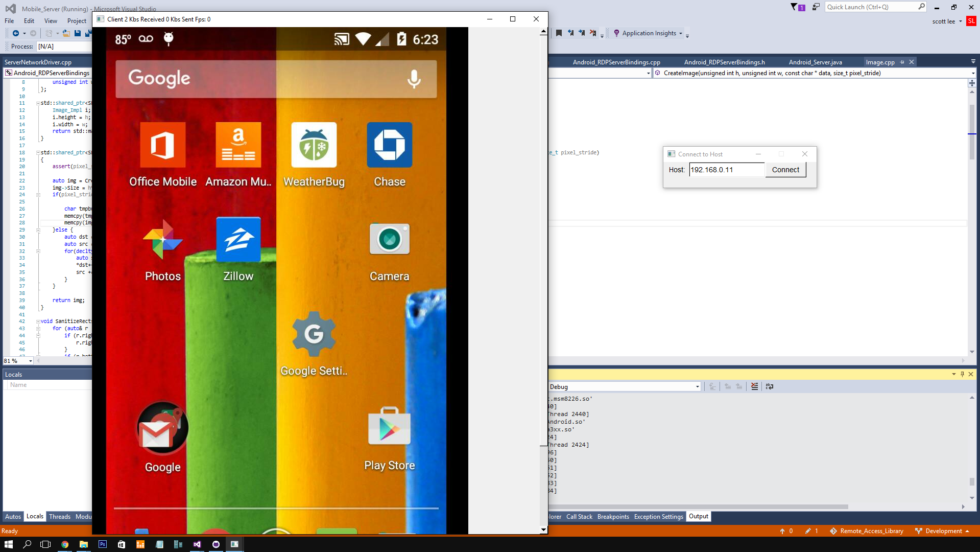
Task: Toggle auto-hide pin on Output panel
Action: click(962, 374)
